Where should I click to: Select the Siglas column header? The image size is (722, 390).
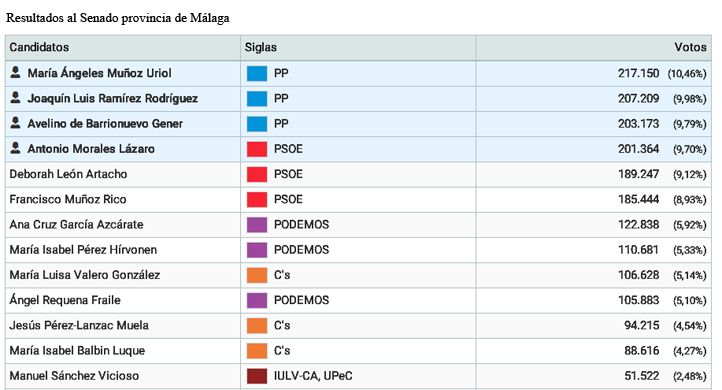pyautogui.click(x=358, y=47)
